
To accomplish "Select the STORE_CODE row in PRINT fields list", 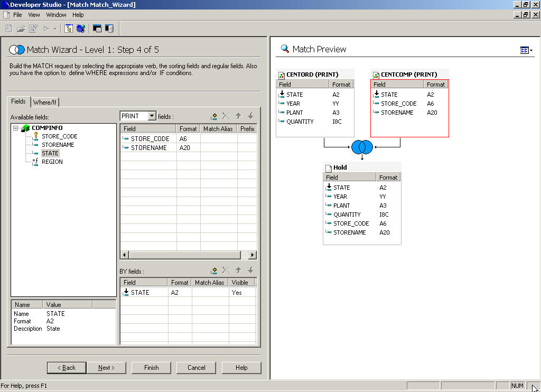I will (x=189, y=139).
